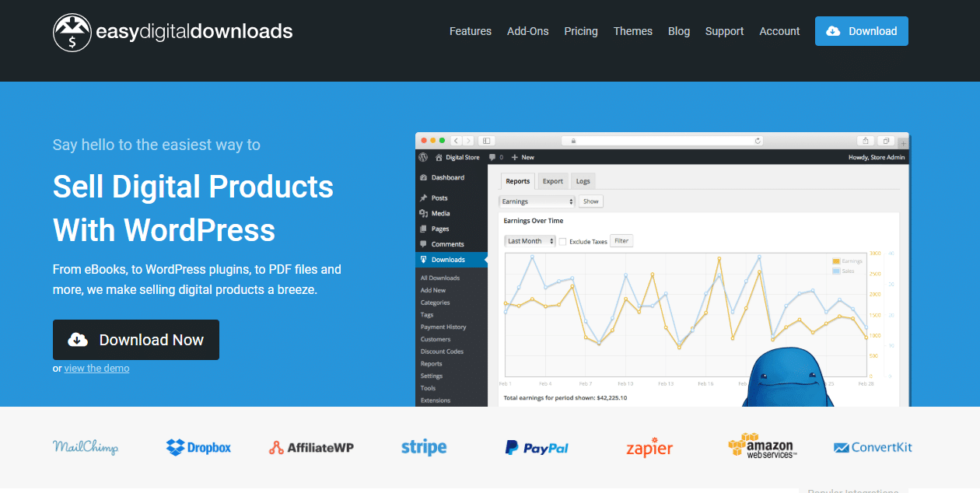Viewport: 980px width, 493px height.
Task: Toggle the Earnings series in the chart legend
Action: (851, 260)
